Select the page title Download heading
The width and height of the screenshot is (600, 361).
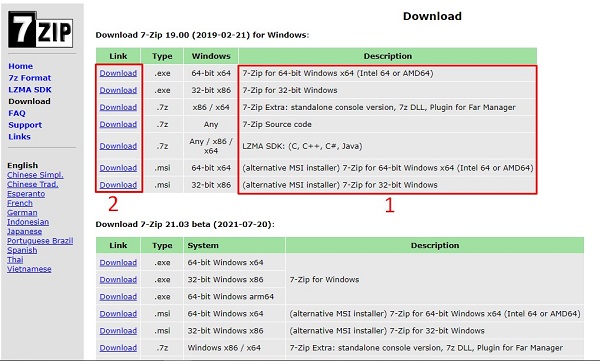(432, 16)
